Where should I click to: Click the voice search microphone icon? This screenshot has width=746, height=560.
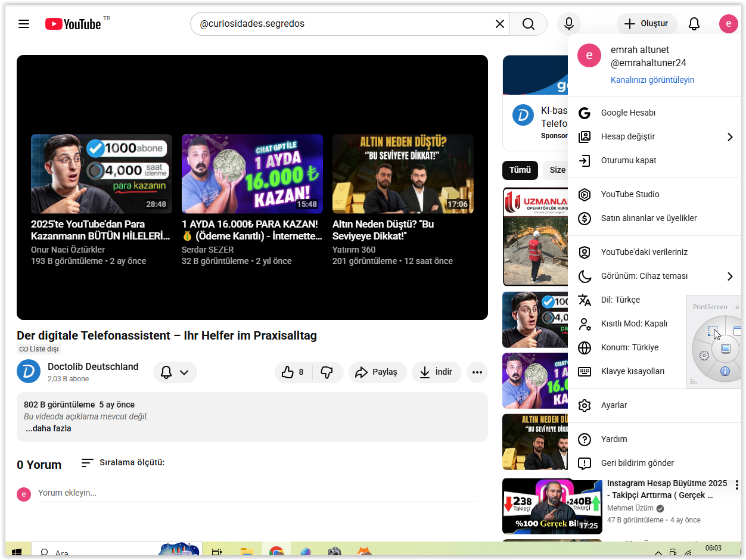tap(569, 24)
